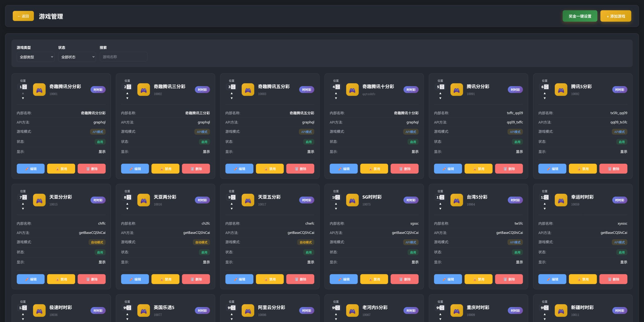The height and width of the screenshot is (322, 644).
Task: Click API模式 badge on 腾讯分分彩 card
Action: click(515, 132)
